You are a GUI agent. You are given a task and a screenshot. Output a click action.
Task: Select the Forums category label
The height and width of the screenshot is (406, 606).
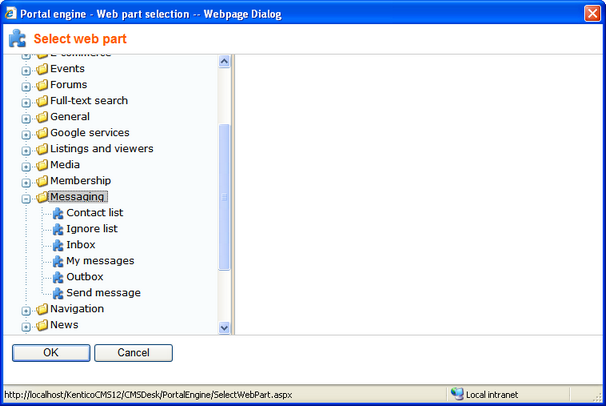pos(68,85)
